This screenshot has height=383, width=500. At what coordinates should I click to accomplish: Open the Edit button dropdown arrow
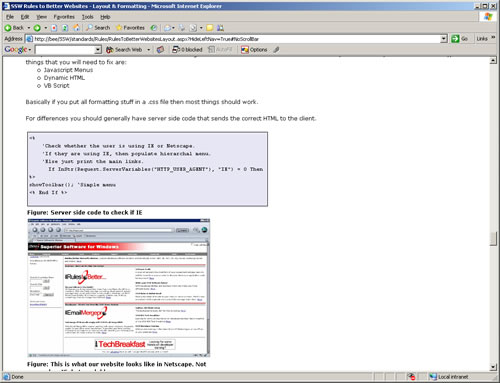click(201, 28)
